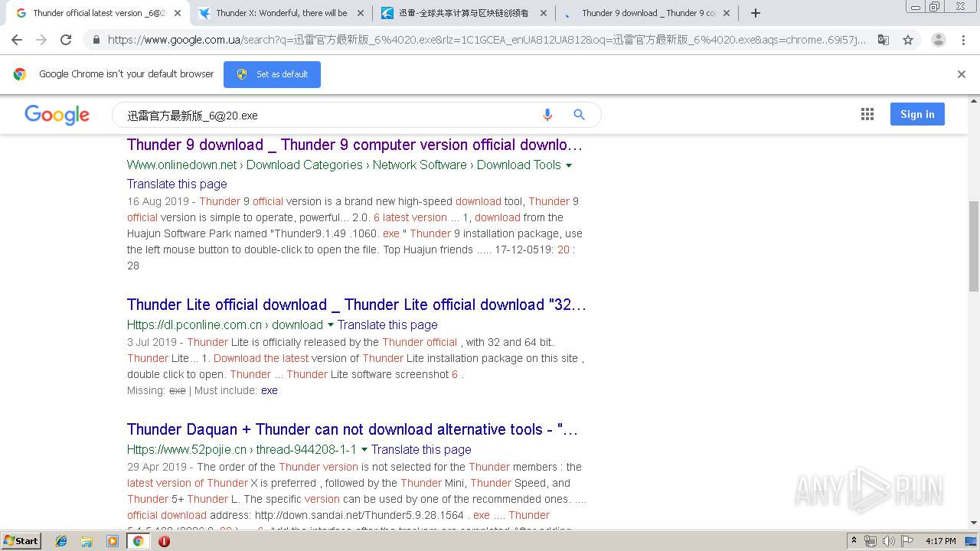Close the Thunder X: Wonderful tab
Viewport: 980px width, 551px height.
tap(361, 13)
